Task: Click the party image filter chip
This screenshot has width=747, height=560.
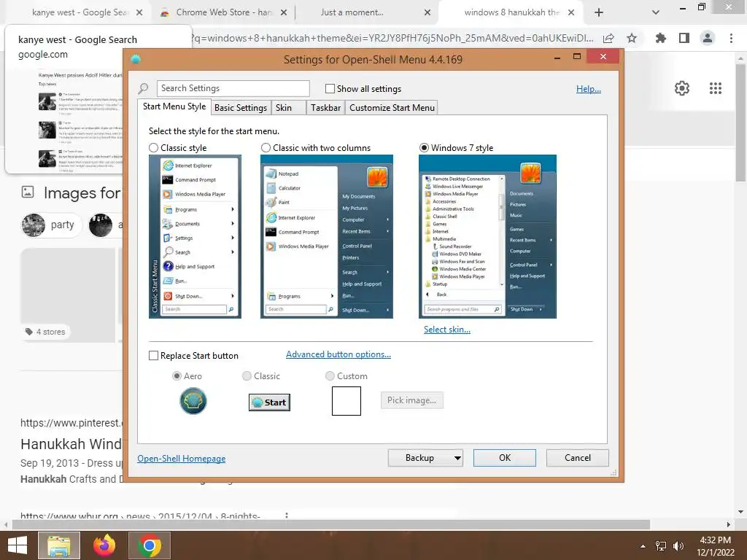Action: click(52, 225)
